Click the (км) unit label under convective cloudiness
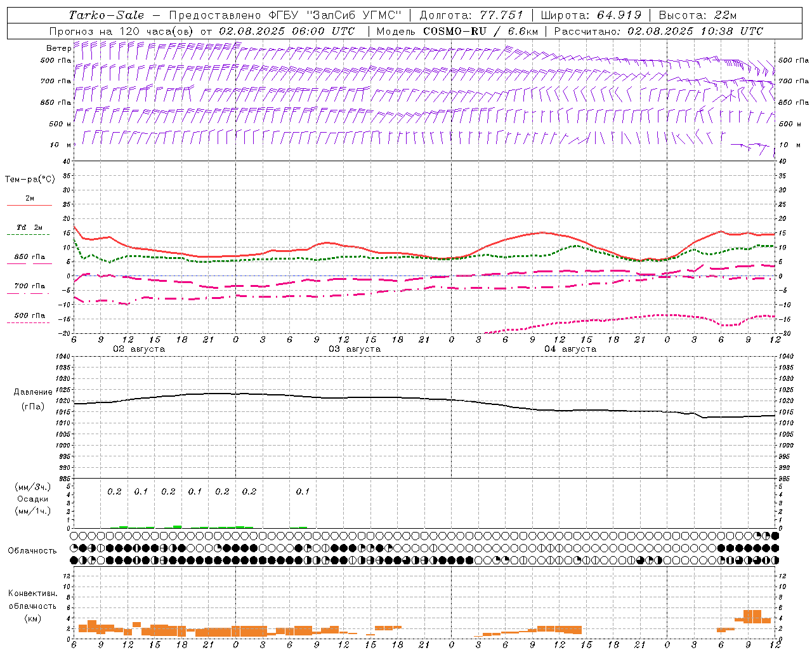This screenshot has height=650, width=812. pos(33,618)
